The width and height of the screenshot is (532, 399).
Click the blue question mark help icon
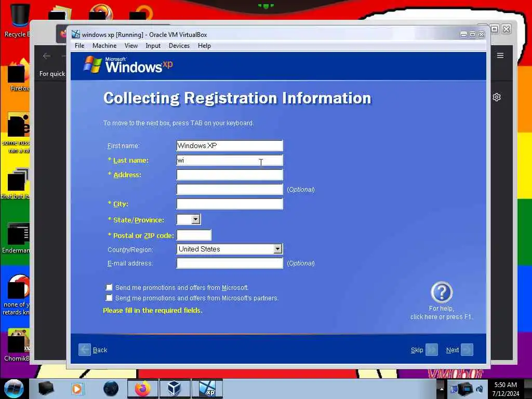click(442, 292)
